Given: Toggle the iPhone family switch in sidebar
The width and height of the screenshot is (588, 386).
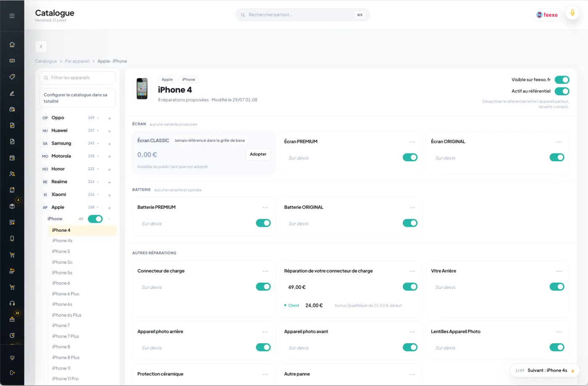Looking at the screenshot, I should coord(95,219).
